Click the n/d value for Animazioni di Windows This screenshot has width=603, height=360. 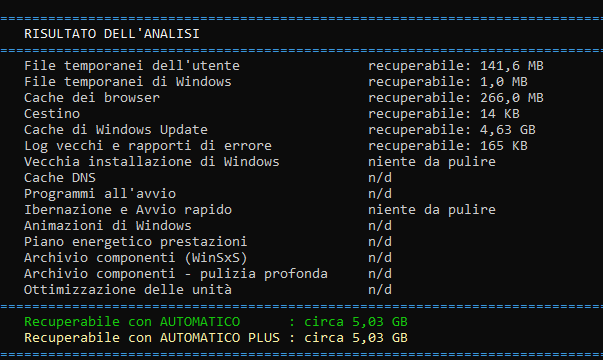coord(380,225)
